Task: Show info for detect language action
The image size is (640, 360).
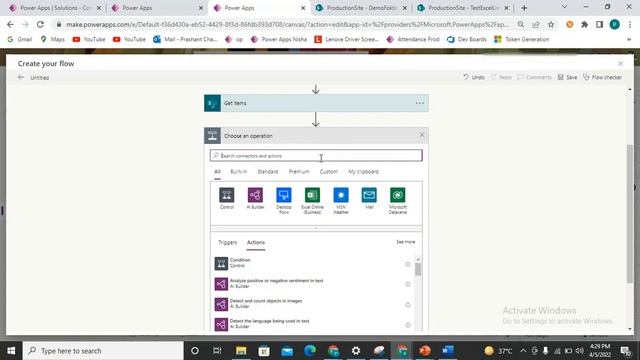Action: pos(407,325)
